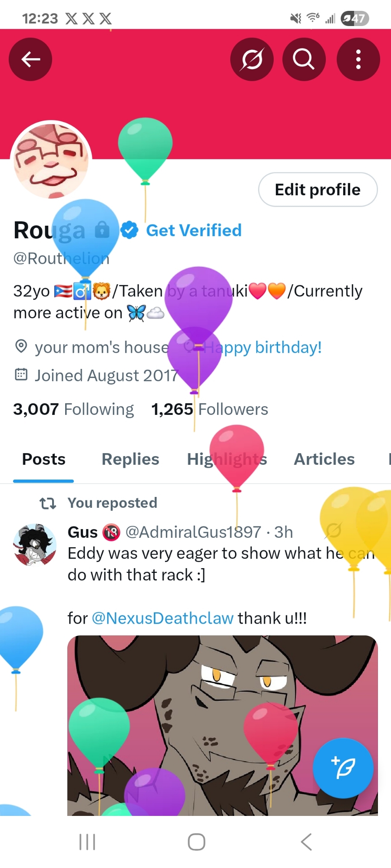Open the @NexusDeathclaw mention link
This screenshot has height=868, width=391.
[163, 618]
